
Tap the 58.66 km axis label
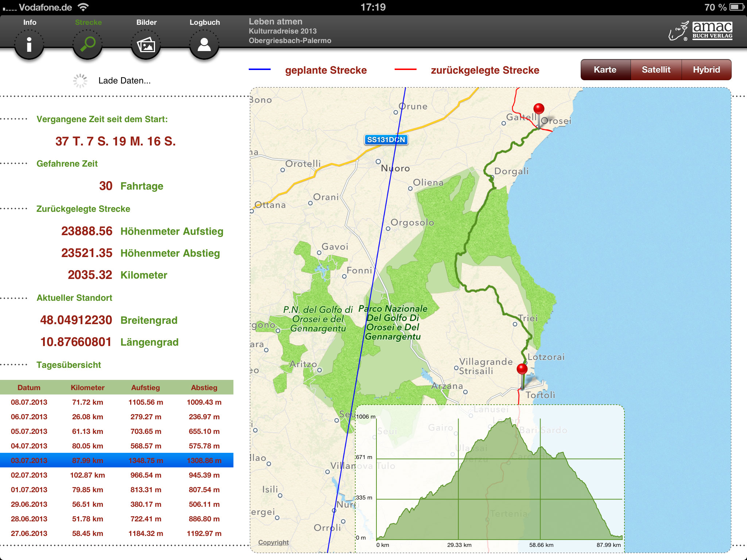pos(541,545)
